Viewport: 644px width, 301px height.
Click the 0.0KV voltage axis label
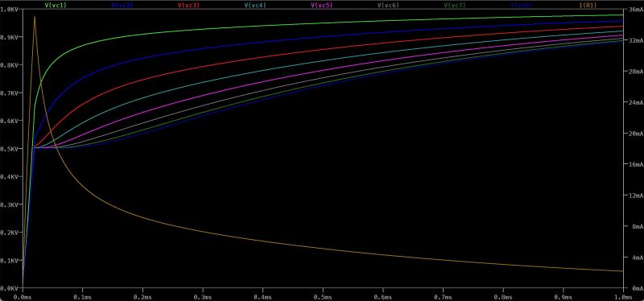(x=9, y=288)
